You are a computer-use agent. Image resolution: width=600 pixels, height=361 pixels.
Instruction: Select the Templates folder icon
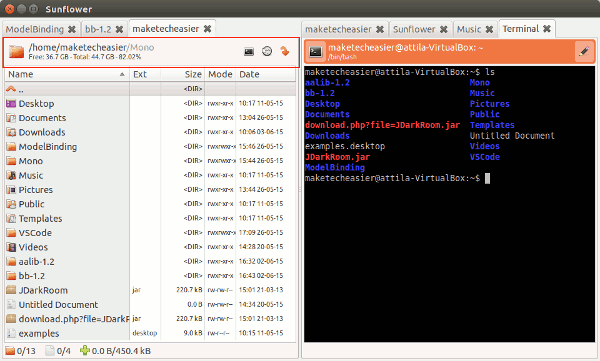(x=11, y=219)
